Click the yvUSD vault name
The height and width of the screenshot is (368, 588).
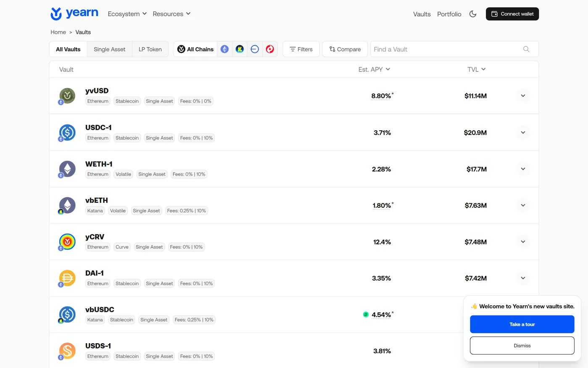[97, 91]
